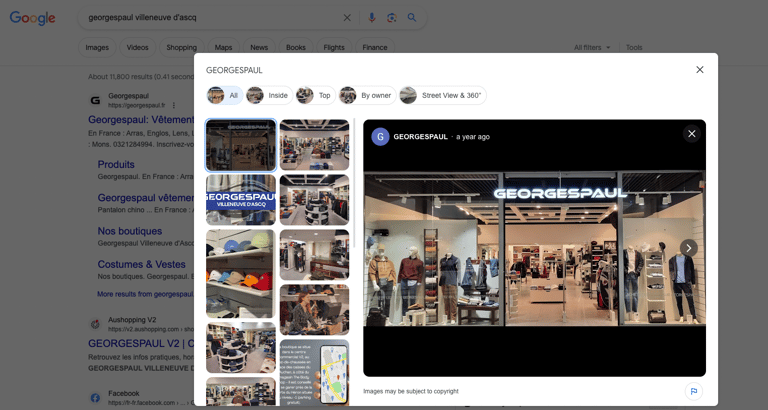
Task: Select the store interior thumbnail beside storefront
Action: pyautogui.click(x=314, y=145)
